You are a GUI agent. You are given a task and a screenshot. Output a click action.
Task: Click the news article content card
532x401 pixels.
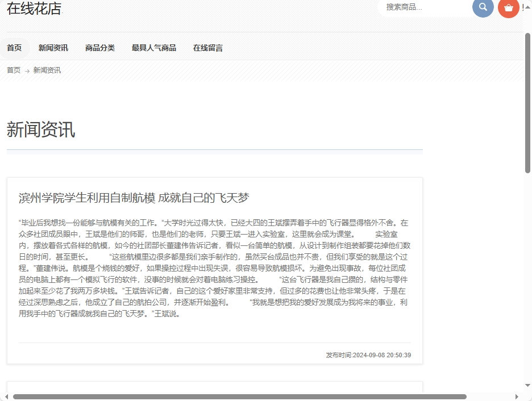pos(214,267)
